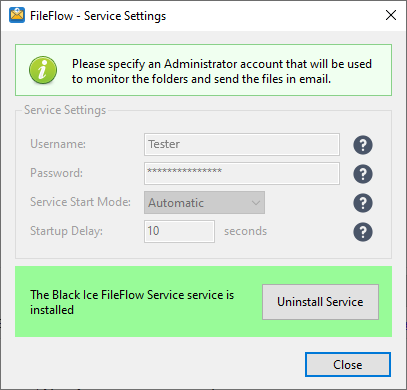Click the Username field containing Tester
Viewport: 407px width, 390px height.
point(242,144)
